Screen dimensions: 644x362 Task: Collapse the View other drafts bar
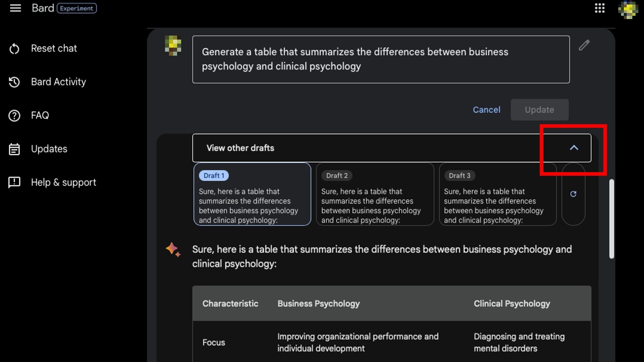click(x=362, y=148)
